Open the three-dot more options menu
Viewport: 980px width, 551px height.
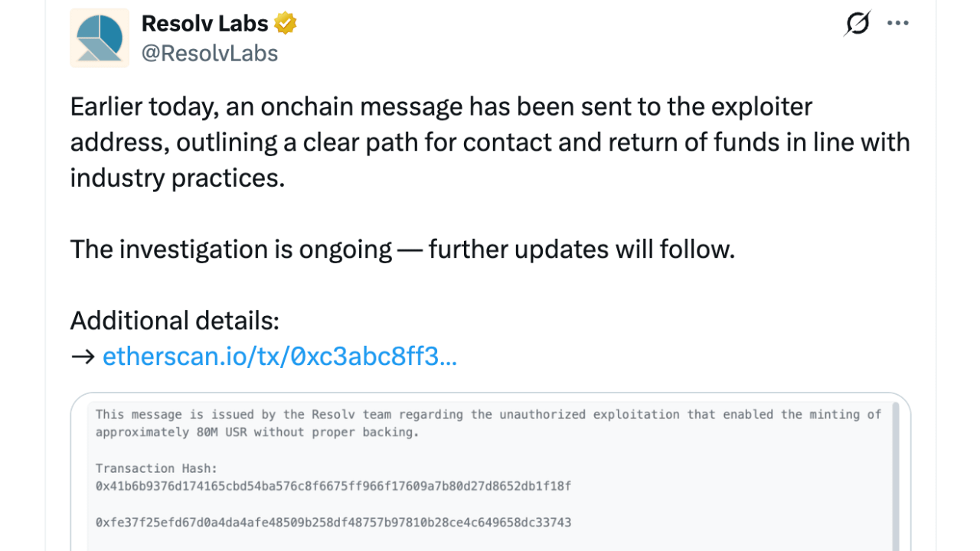pyautogui.click(x=898, y=24)
